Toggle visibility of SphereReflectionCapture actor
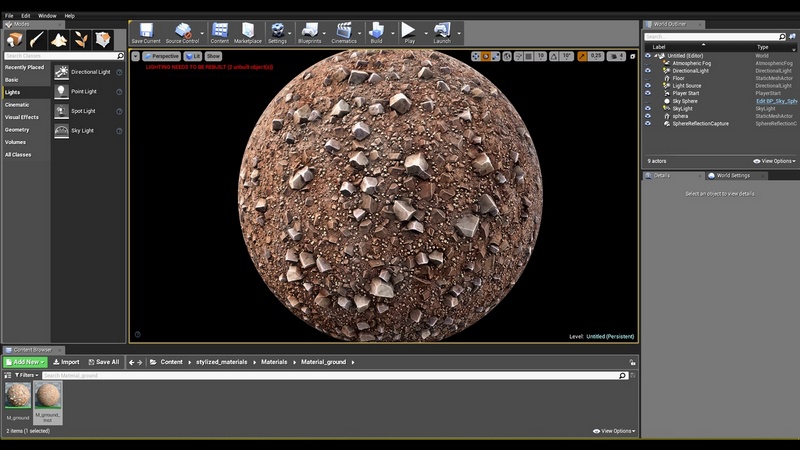This screenshot has height=450, width=800. 648,124
